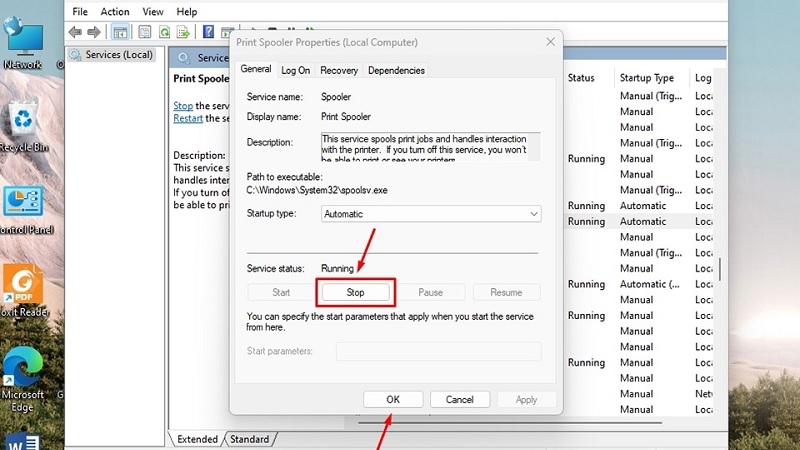Switch to the Recovery tab
Image resolution: width=800 pixels, height=450 pixels.
(339, 70)
